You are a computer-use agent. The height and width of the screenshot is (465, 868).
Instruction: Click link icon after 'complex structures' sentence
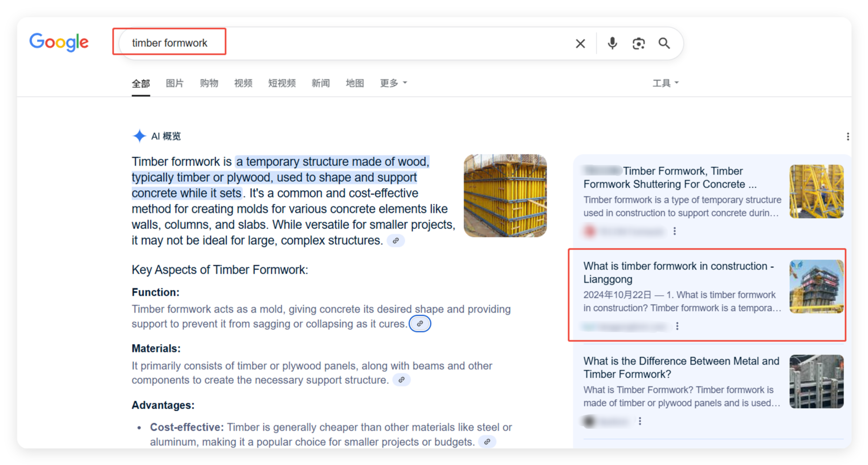point(396,240)
